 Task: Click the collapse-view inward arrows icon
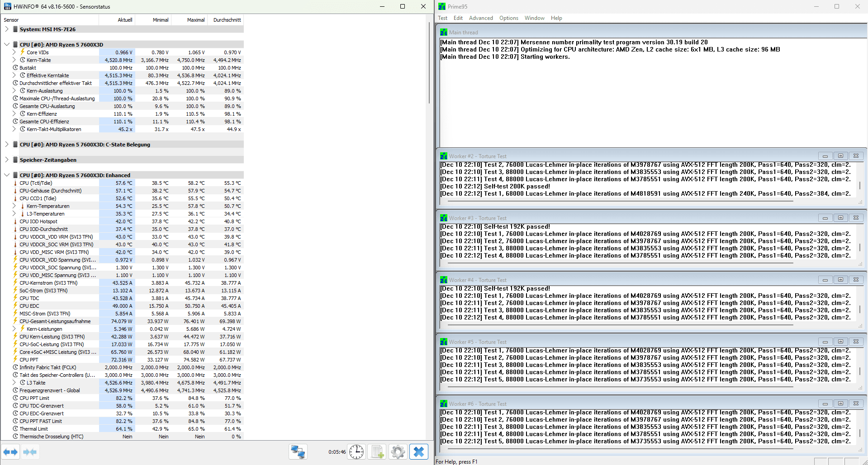30,452
